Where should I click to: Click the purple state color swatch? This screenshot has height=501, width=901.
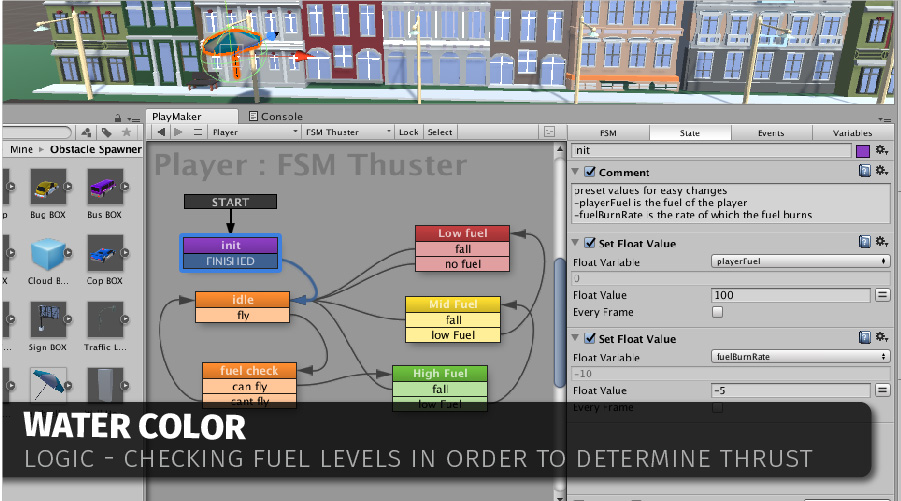(x=863, y=150)
